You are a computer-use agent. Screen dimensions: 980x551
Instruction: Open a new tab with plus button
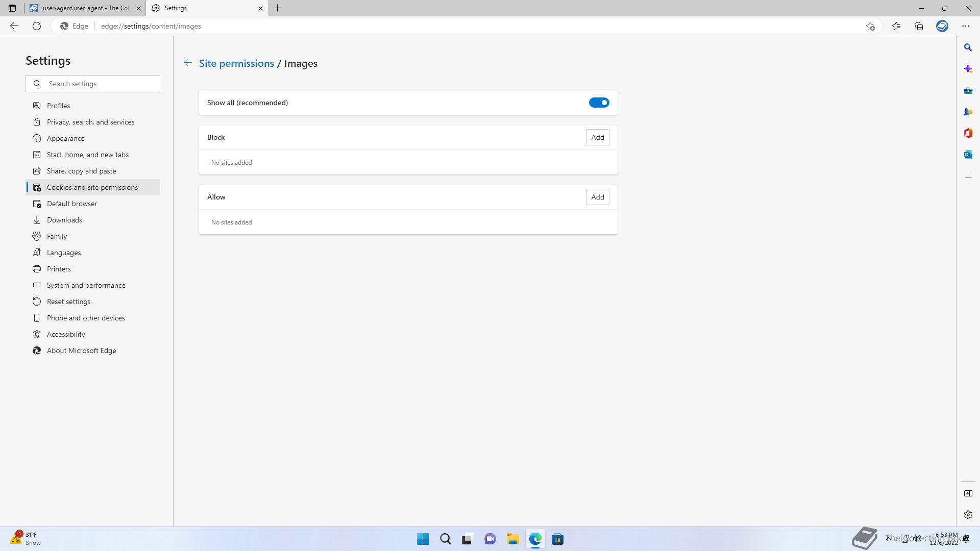point(278,8)
